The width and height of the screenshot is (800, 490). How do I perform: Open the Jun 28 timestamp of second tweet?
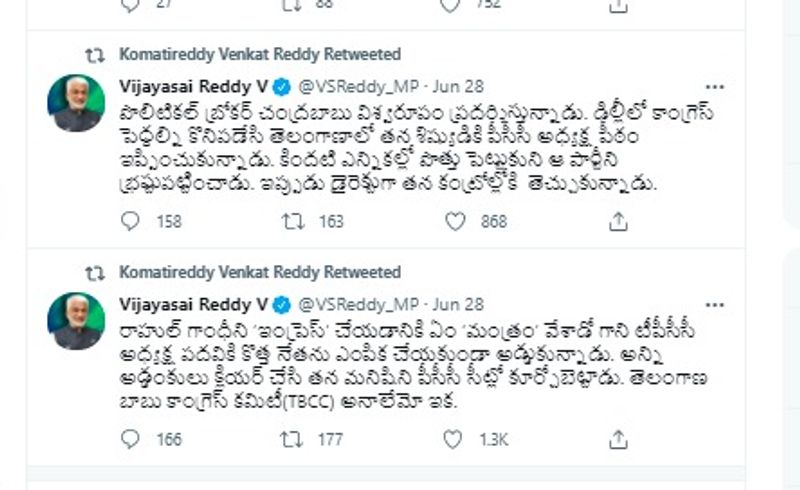pyautogui.click(x=459, y=303)
